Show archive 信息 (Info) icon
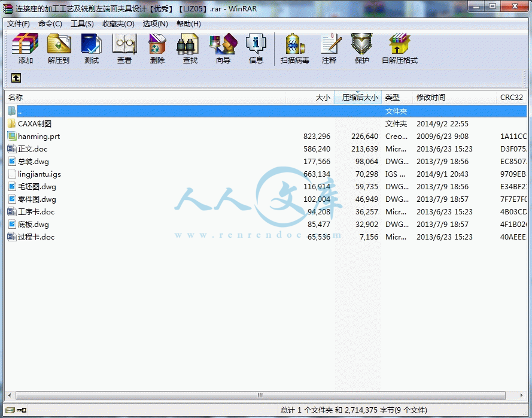This screenshot has width=532, height=418. (256, 44)
